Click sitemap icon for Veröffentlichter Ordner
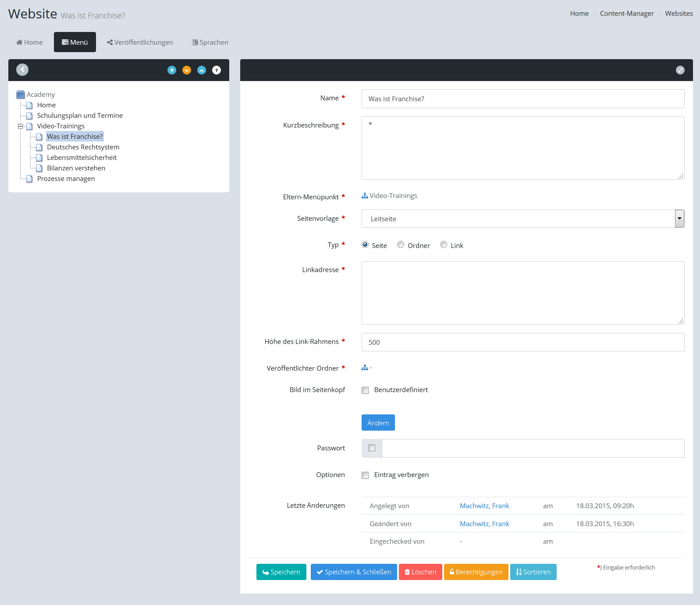This screenshot has width=700, height=605. [x=365, y=368]
